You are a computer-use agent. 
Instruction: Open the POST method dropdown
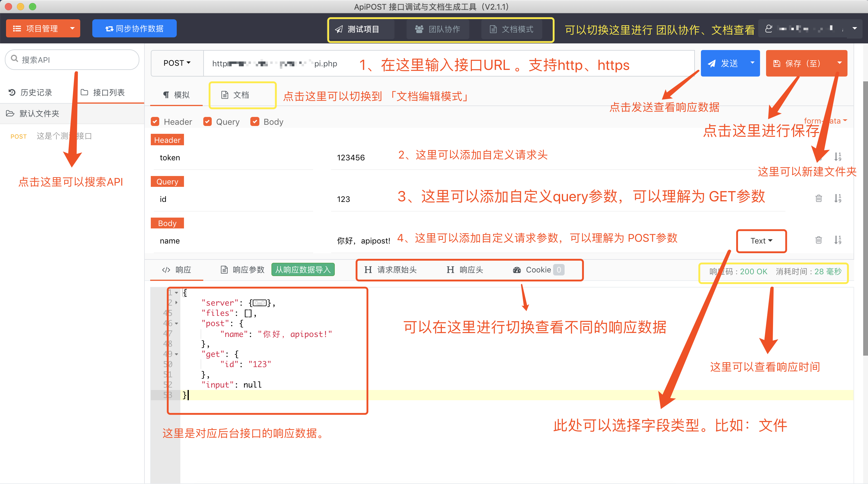[x=177, y=63]
